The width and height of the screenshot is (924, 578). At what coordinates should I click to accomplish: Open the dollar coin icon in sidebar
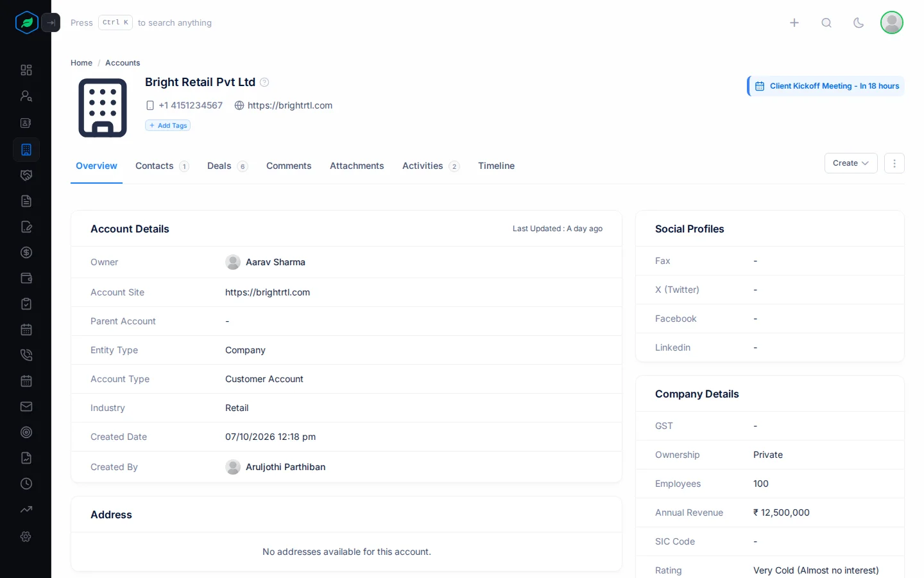pyautogui.click(x=26, y=252)
